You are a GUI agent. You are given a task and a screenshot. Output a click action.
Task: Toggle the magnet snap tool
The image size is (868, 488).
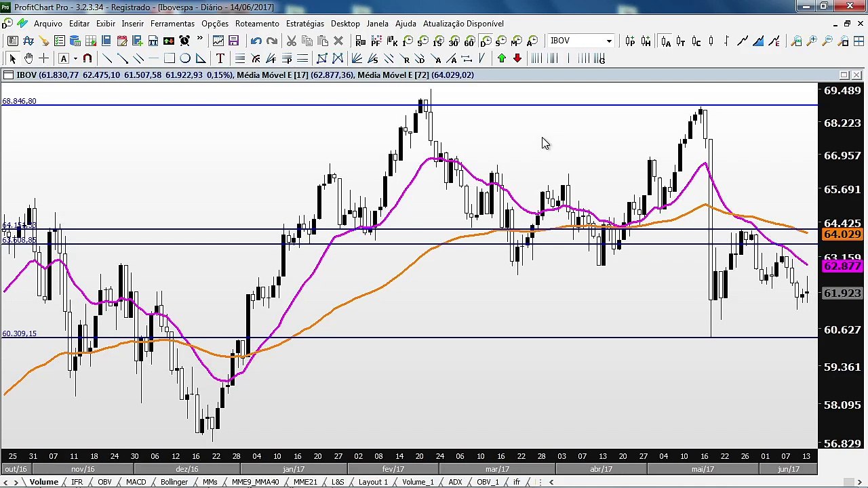tap(87, 58)
